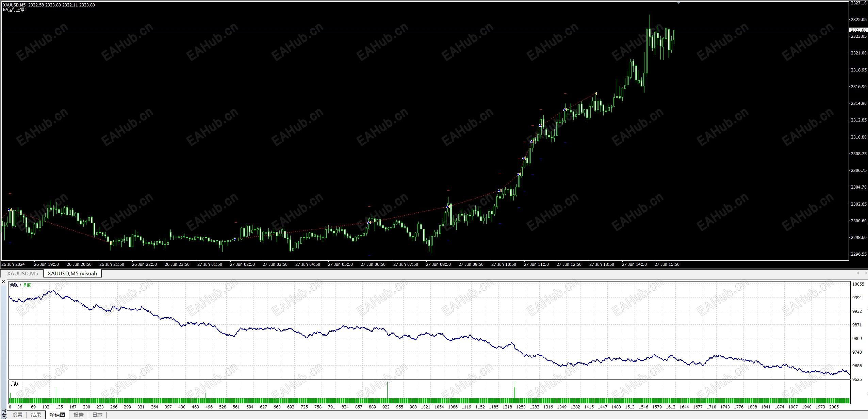Click the first trade arrow on 26 Jun
Image resolution: width=868 pixels, height=419 pixels.
coord(10,210)
